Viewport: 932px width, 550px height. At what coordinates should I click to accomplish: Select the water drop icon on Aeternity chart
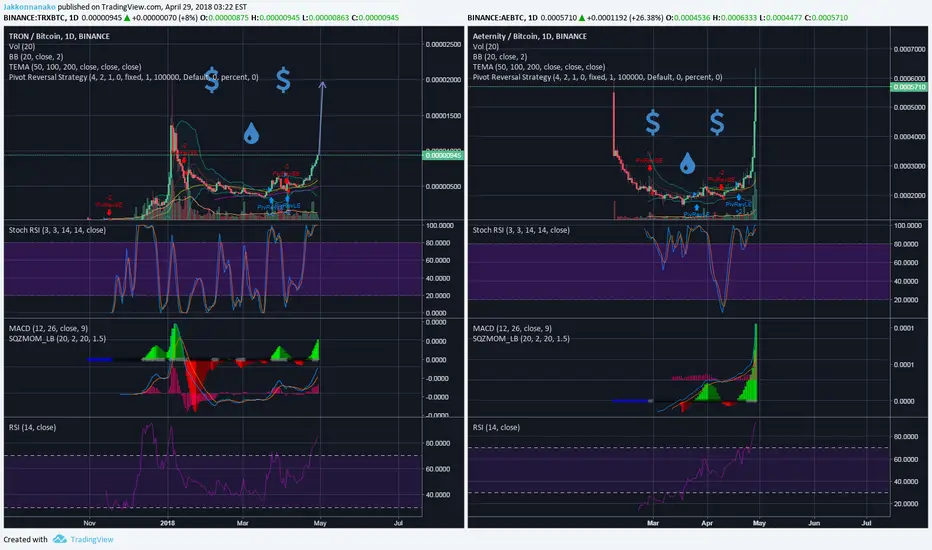point(687,163)
